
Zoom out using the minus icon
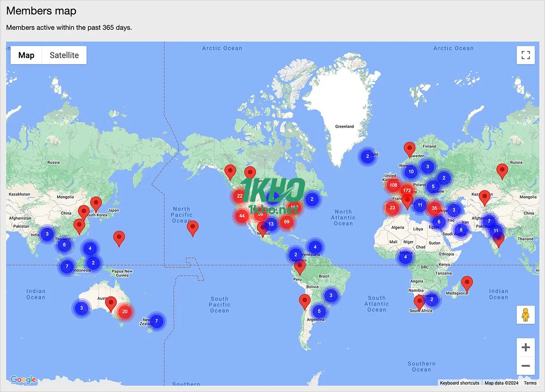(526, 366)
